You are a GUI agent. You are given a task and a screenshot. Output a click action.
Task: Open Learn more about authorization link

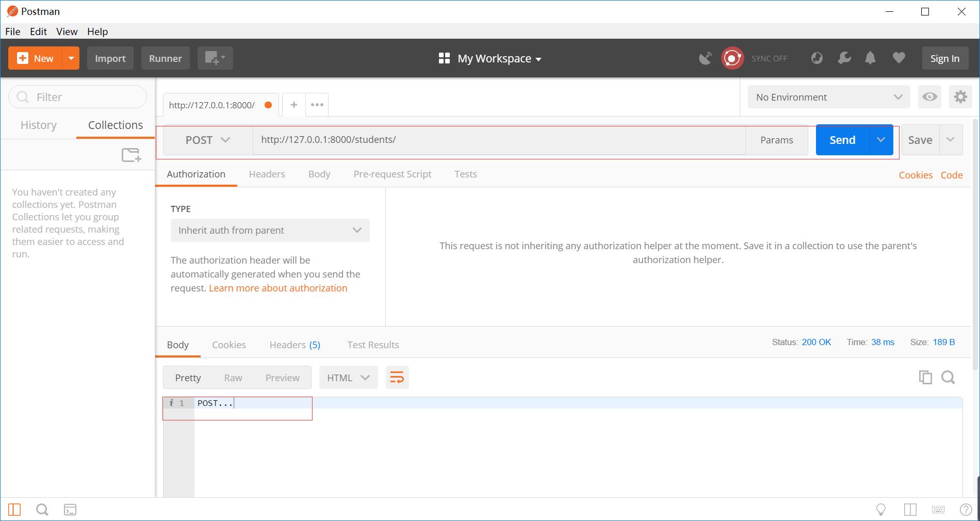[x=278, y=288]
